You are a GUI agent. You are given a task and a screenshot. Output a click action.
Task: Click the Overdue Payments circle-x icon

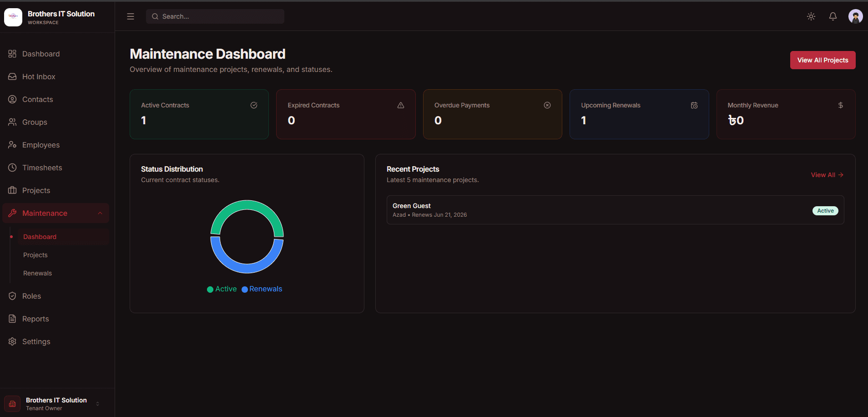coord(547,105)
